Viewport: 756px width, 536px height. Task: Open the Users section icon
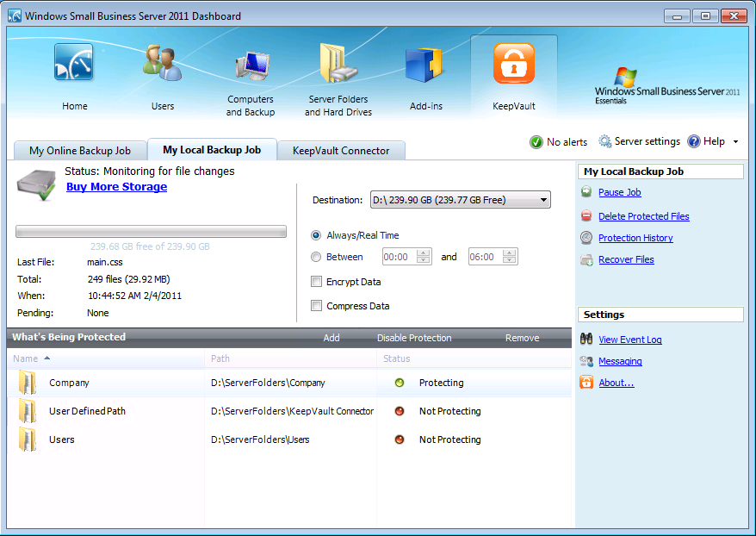coord(163,63)
